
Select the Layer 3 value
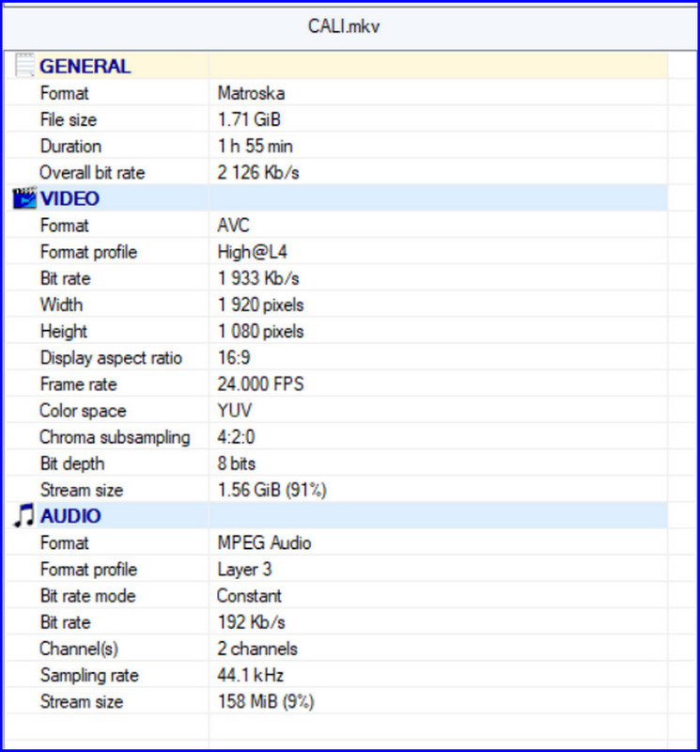click(244, 570)
